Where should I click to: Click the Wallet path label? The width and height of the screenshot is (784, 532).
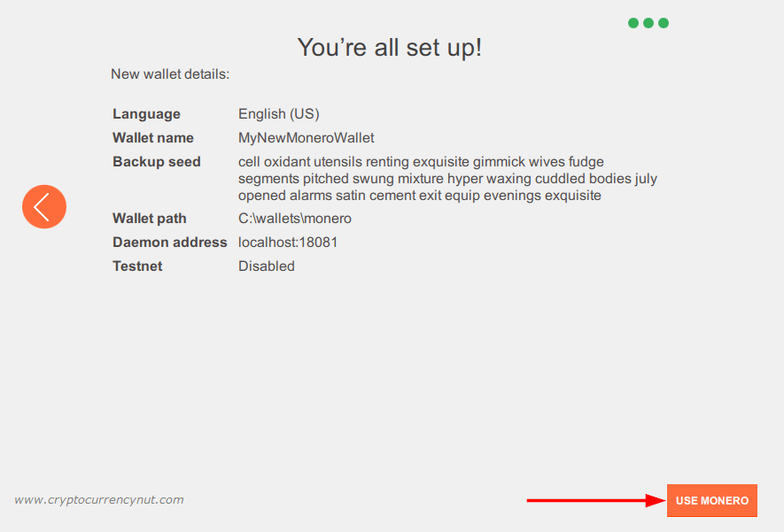pyautogui.click(x=150, y=219)
